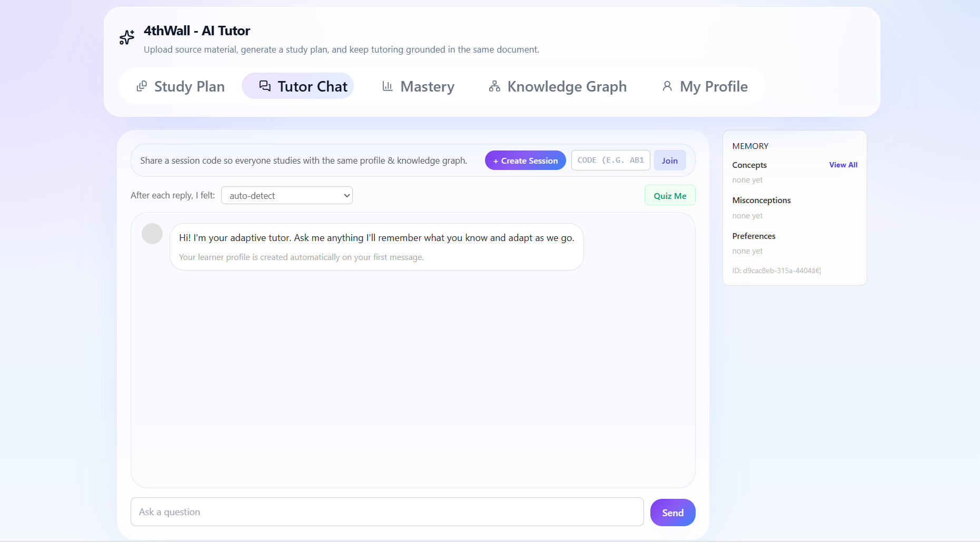
Task: Click the Knowledge Graph network icon
Action: click(x=494, y=86)
